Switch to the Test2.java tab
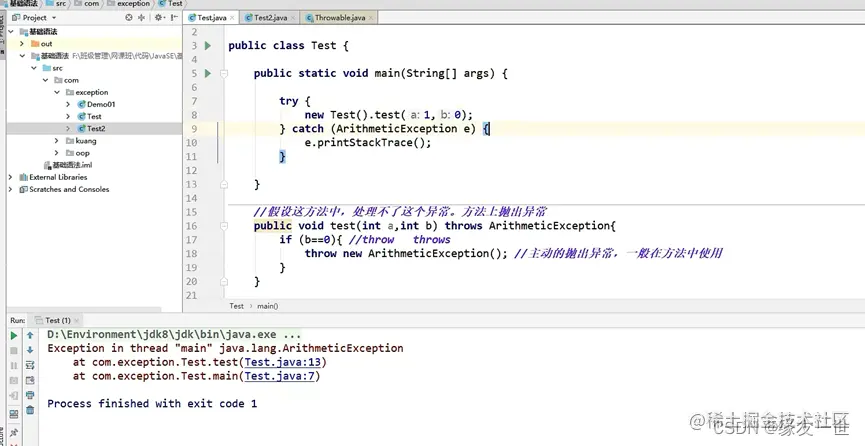 point(270,18)
